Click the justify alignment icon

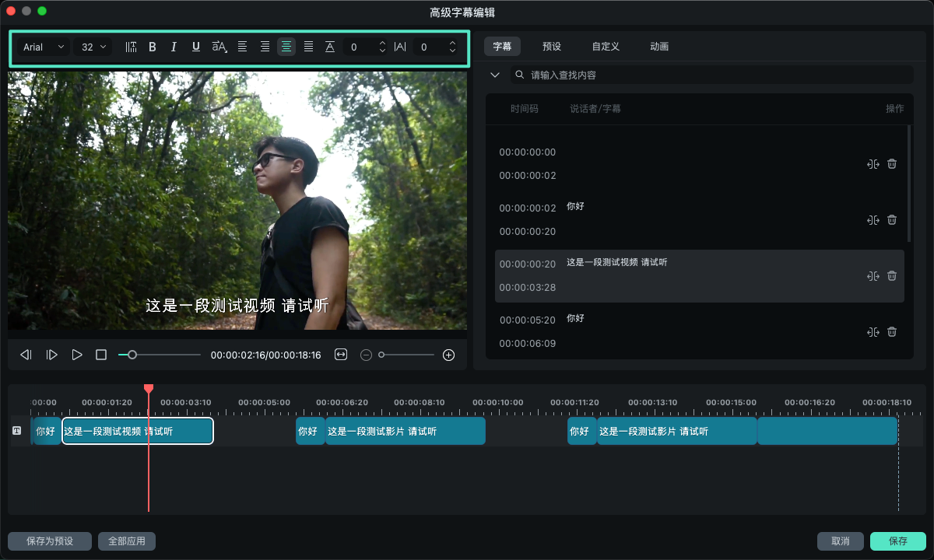(x=308, y=47)
